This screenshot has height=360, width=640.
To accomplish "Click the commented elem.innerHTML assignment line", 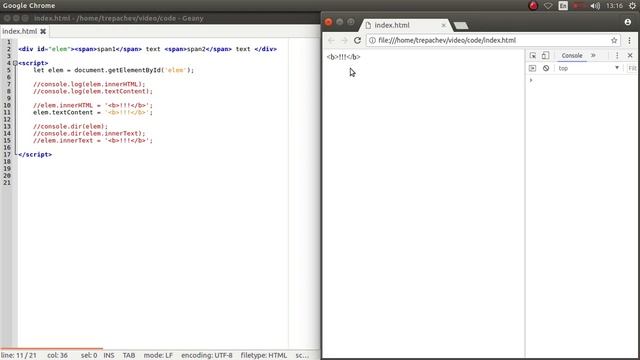I will (x=93, y=105).
